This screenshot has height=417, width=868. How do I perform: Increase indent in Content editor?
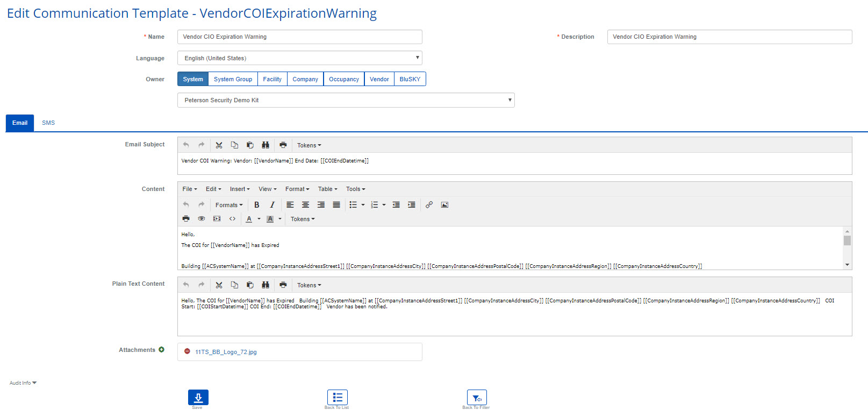[x=412, y=205]
